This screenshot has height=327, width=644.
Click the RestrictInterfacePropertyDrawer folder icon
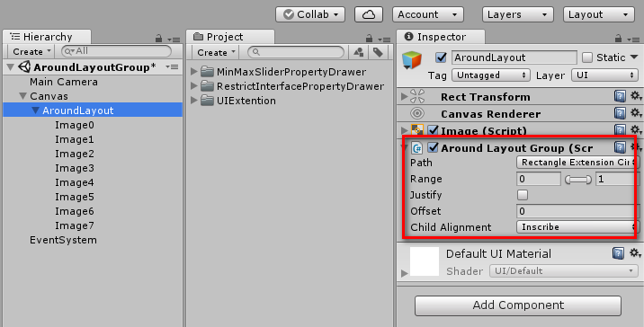208,86
